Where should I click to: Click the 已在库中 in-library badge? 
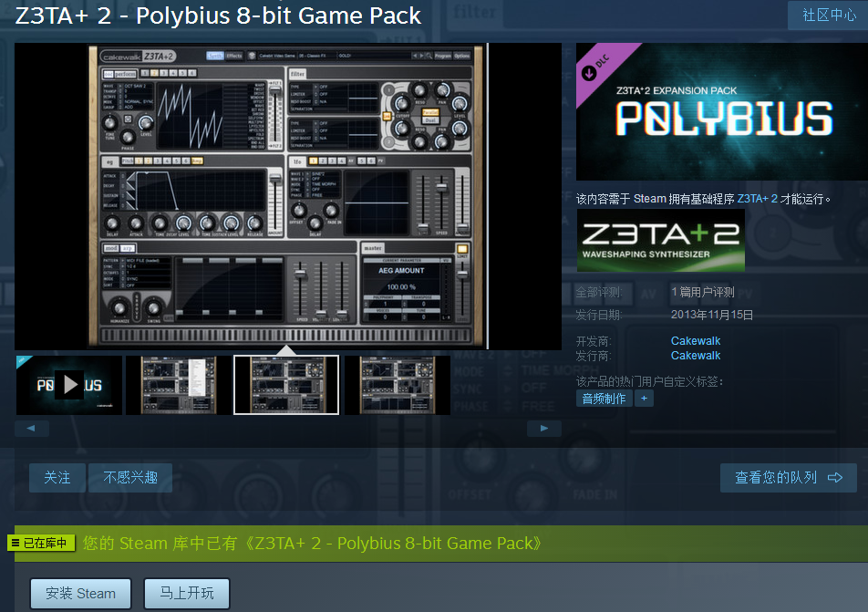(41, 543)
